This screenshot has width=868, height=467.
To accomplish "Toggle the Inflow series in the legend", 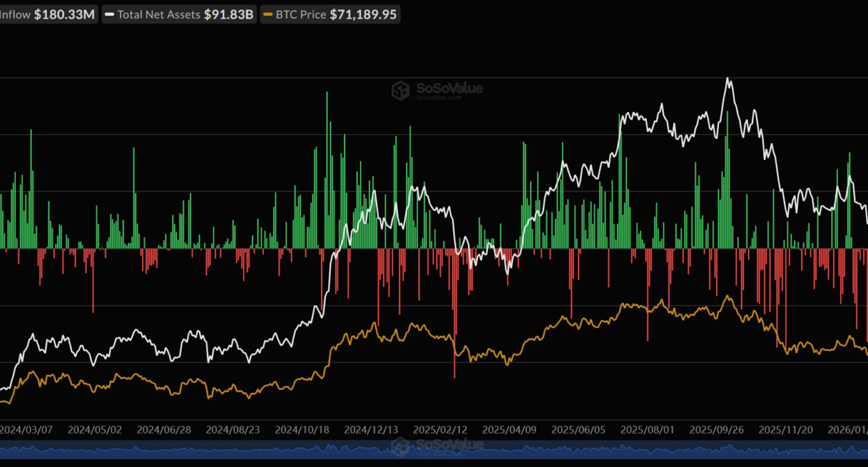I will 47,15.
